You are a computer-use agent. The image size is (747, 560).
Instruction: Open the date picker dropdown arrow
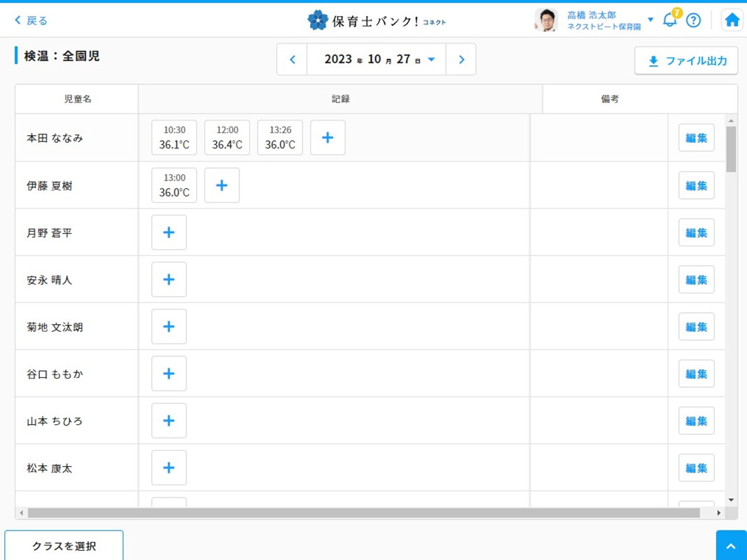(x=431, y=59)
